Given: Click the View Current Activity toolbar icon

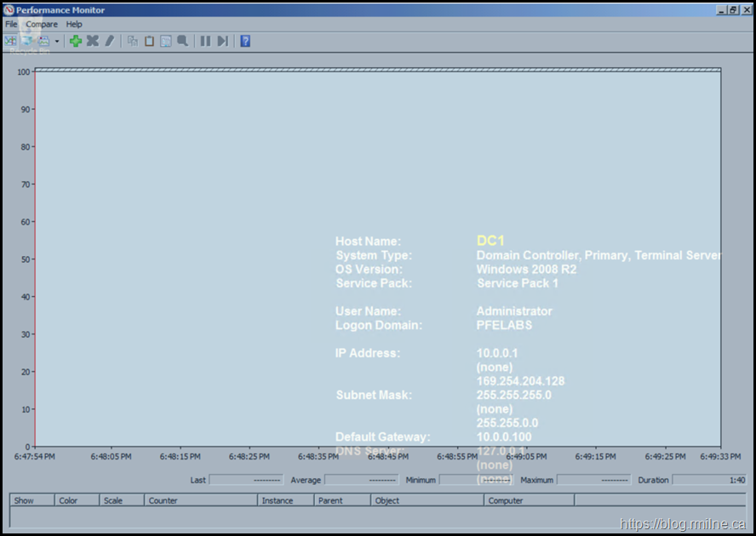Looking at the screenshot, I should pyautogui.click(x=10, y=41).
